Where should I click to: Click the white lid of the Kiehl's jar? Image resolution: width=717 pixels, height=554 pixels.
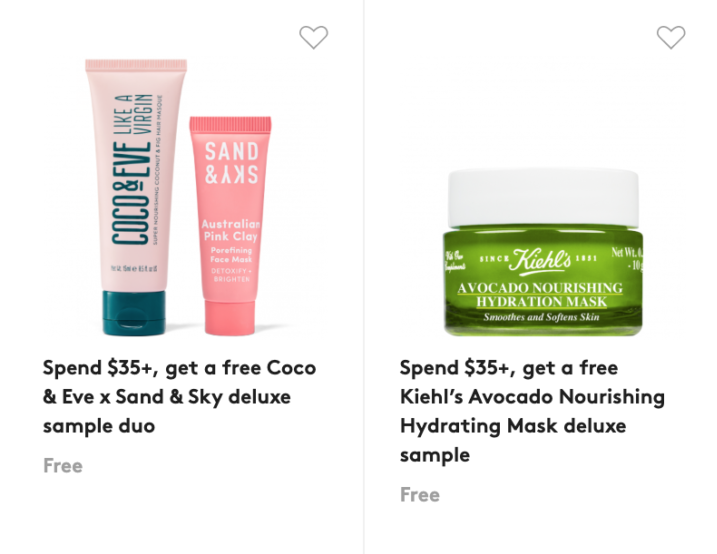(543, 198)
